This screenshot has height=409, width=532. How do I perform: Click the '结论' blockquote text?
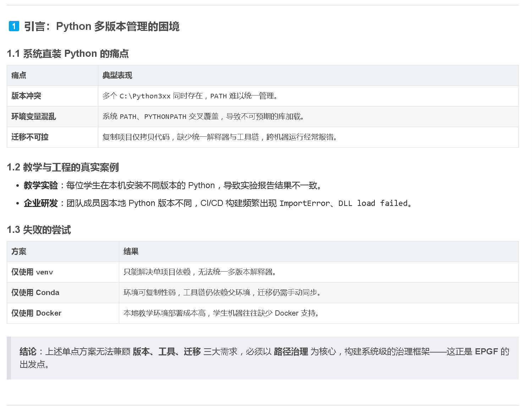coord(264,358)
